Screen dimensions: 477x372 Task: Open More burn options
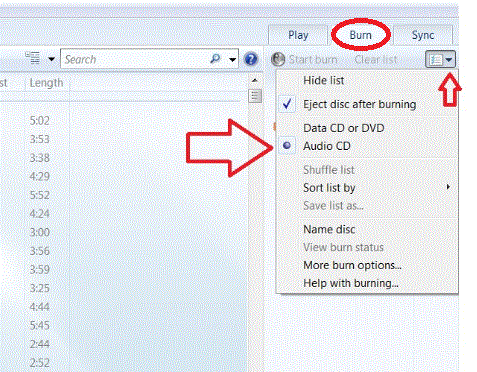coord(367,265)
